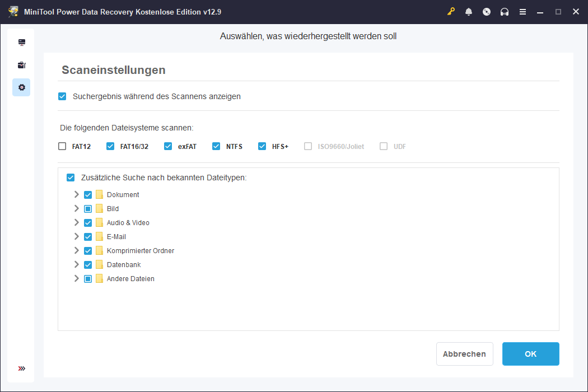Click the MiniTool app logo icon
The image size is (588, 392).
coord(13,12)
